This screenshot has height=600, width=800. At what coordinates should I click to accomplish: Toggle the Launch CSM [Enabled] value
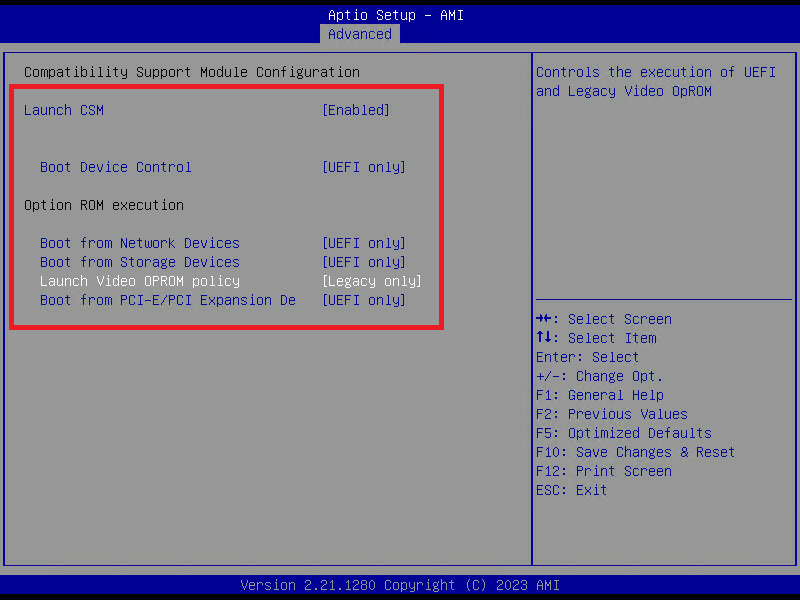[x=356, y=110]
